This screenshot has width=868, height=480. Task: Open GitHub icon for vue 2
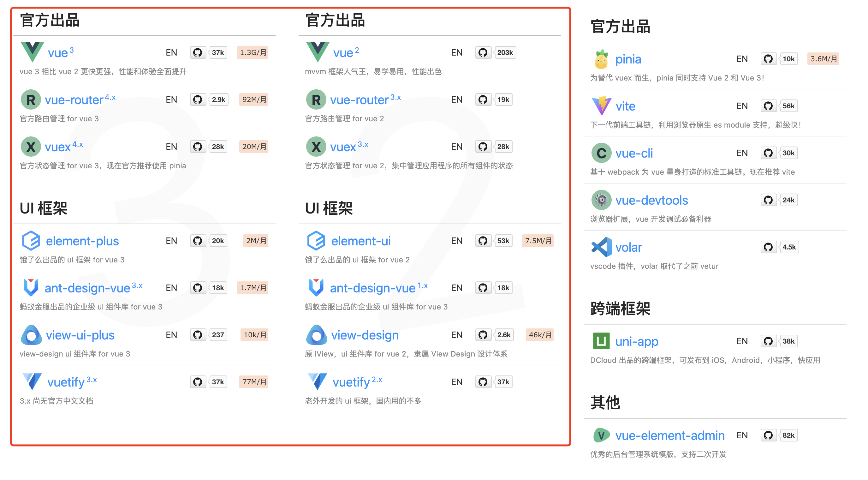coord(483,53)
